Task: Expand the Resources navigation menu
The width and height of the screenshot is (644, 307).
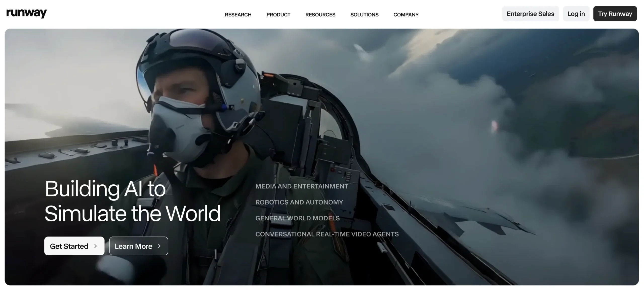Action: click(320, 15)
